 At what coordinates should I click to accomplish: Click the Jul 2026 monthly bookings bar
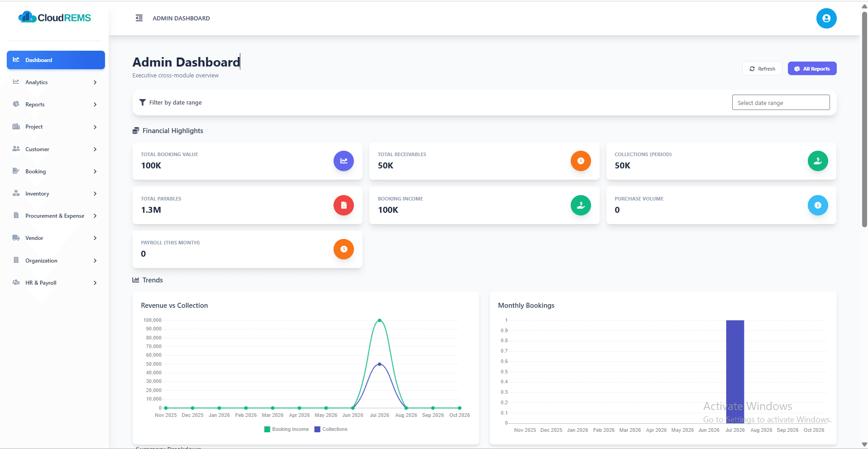735,372
